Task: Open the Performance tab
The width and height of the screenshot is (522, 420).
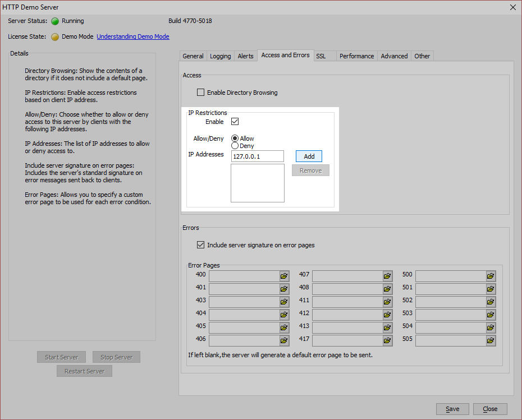Action: 356,56
